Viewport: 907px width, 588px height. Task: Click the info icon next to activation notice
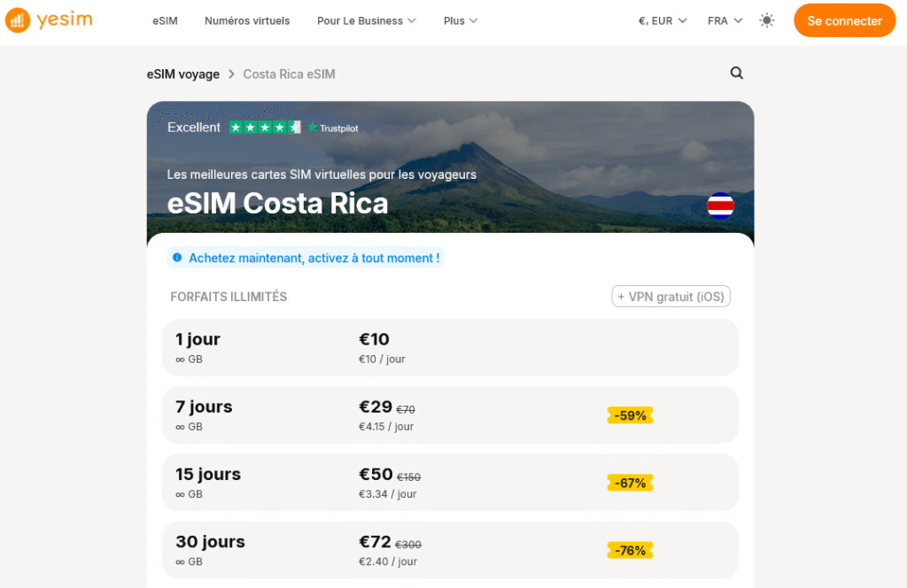[x=177, y=256]
